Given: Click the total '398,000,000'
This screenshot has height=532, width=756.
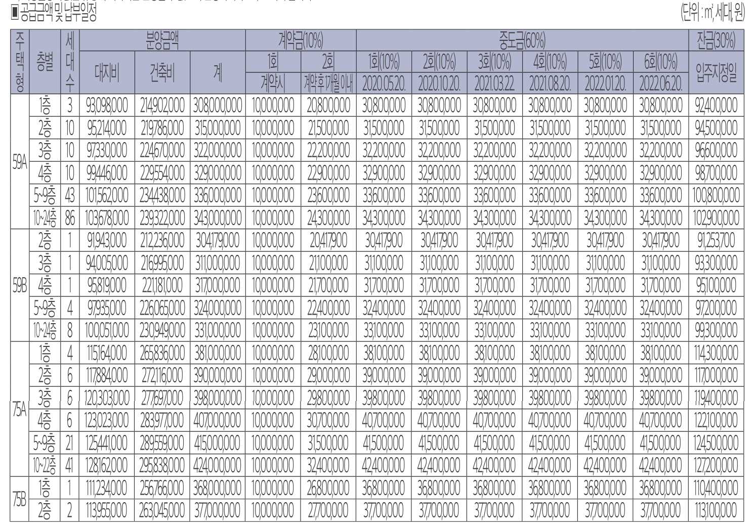Looking at the screenshot, I should pos(218,397).
